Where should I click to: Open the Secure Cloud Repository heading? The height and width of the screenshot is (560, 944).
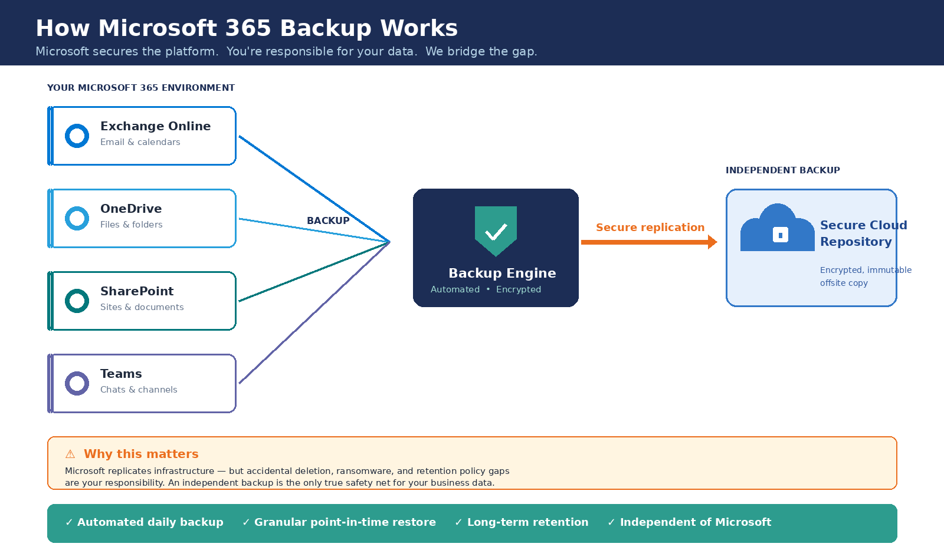(863, 233)
